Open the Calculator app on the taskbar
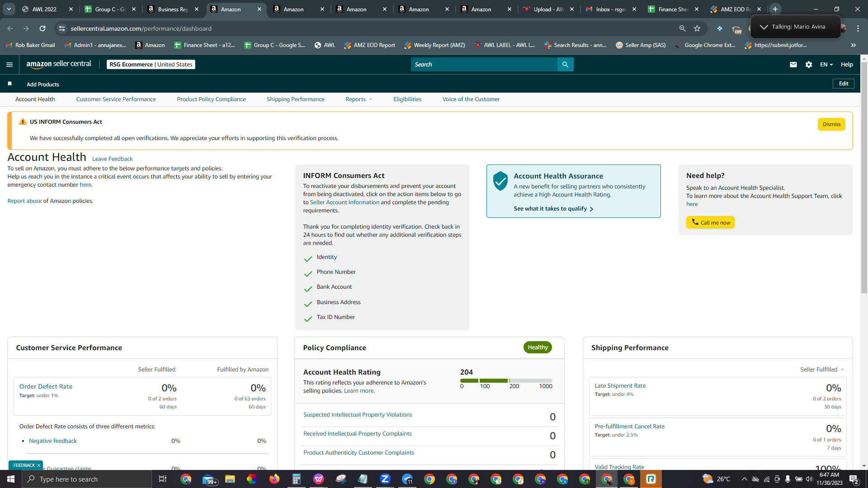Viewport: 868px width, 488px height. coord(297,479)
